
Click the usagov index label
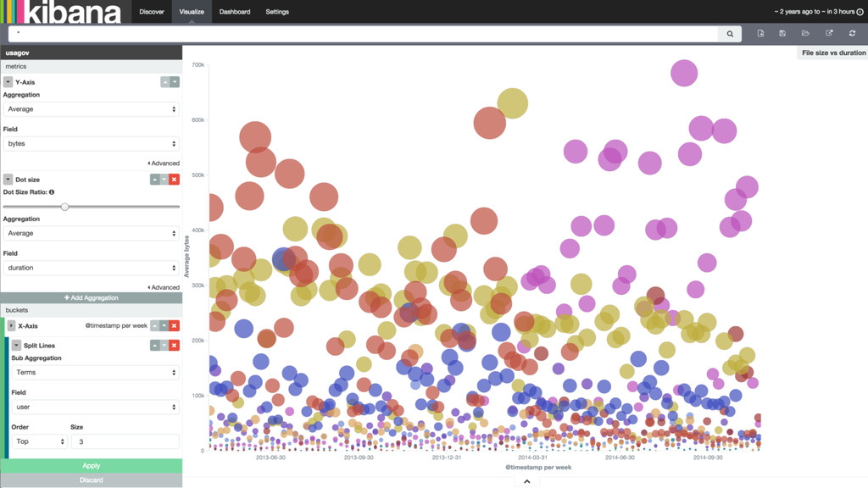(x=17, y=53)
